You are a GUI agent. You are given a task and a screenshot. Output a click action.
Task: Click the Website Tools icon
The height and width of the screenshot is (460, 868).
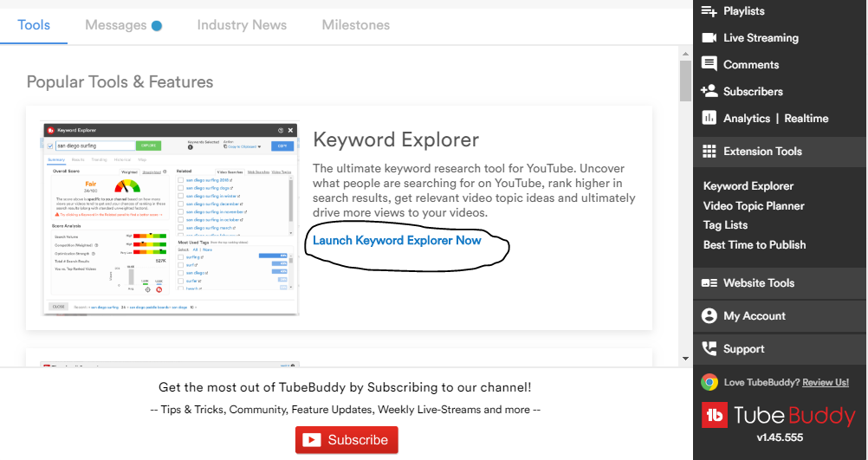tap(709, 283)
